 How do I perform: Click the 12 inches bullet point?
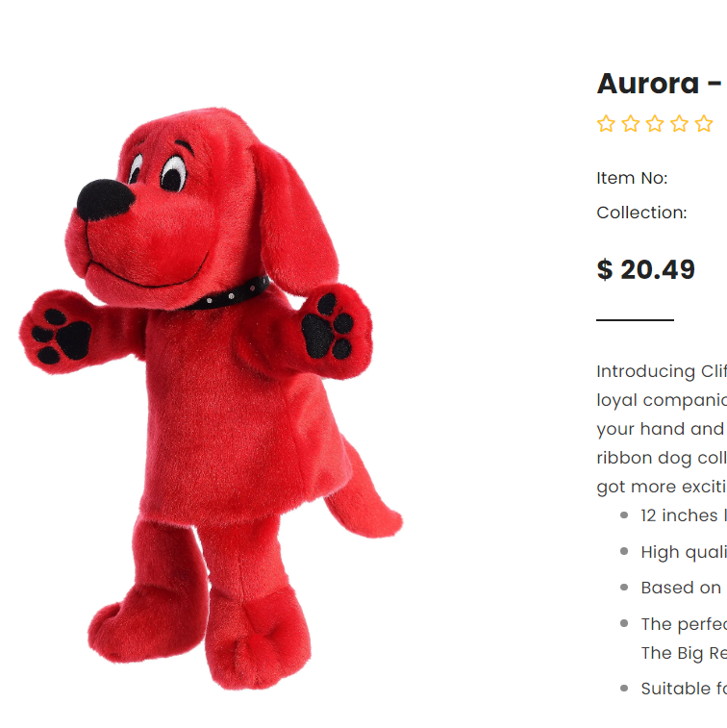[x=684, y=515]
